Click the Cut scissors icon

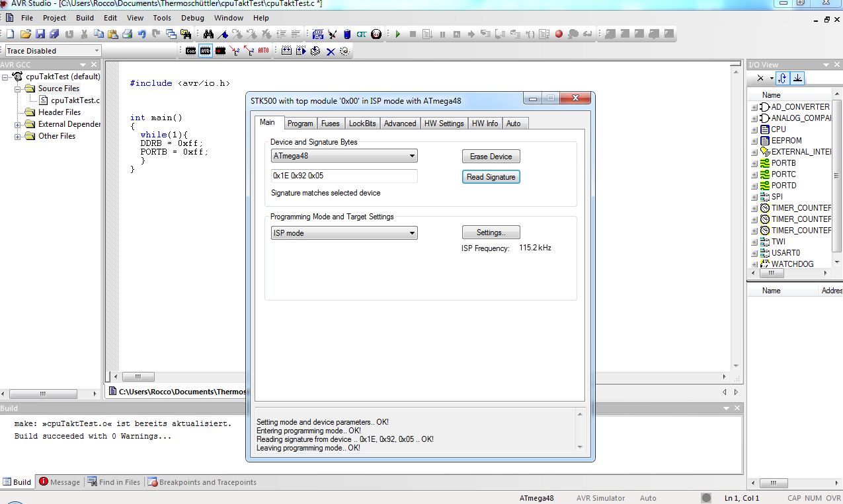85,34
